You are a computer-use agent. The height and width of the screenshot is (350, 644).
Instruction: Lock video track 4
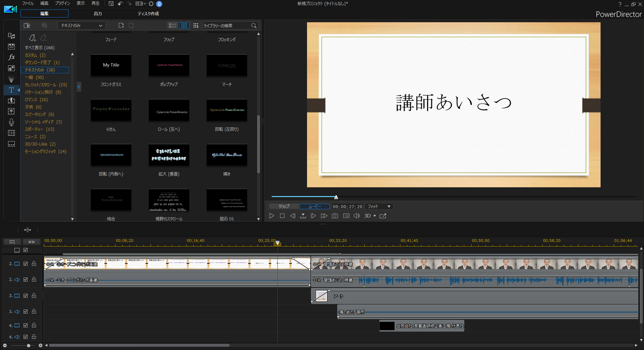click(34, 325)
